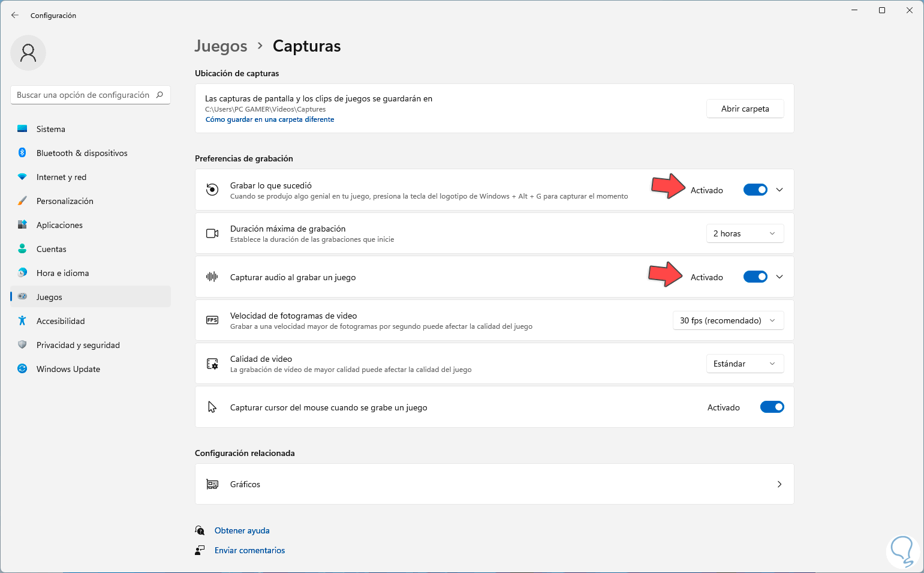Disable Capturar audio al grabar toggle

755,277
